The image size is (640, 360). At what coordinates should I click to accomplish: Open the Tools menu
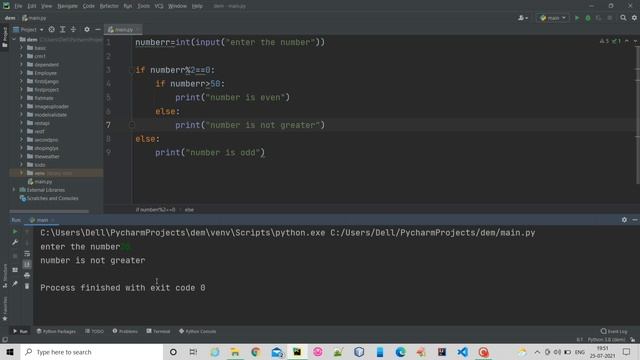(x=143, y=6)
